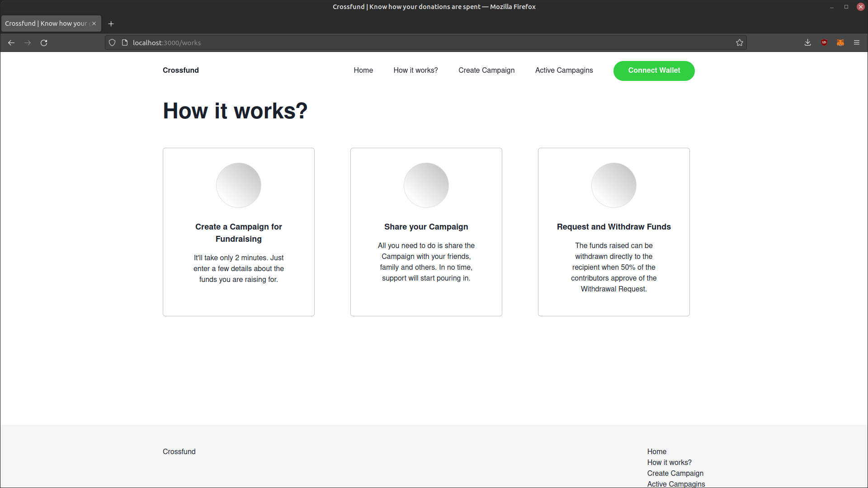Click the localhost:3000/works address bar
This screenshot has width=868, height=488.
425,43
